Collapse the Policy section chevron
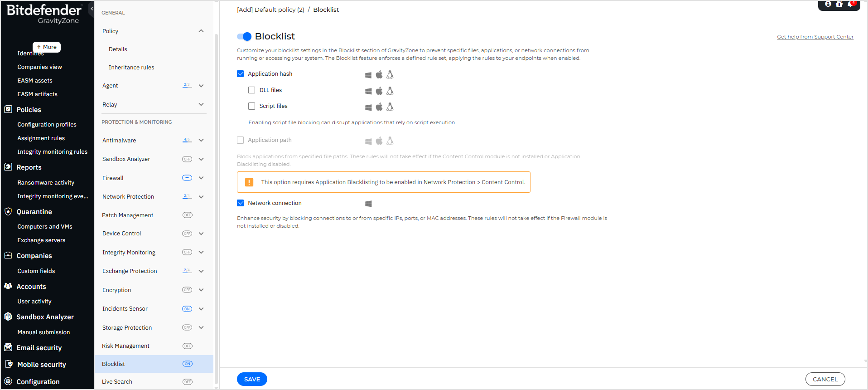Image resolution: width=868 pixels, height=390 pixels. pyautogui.click(x=201, y=31)
